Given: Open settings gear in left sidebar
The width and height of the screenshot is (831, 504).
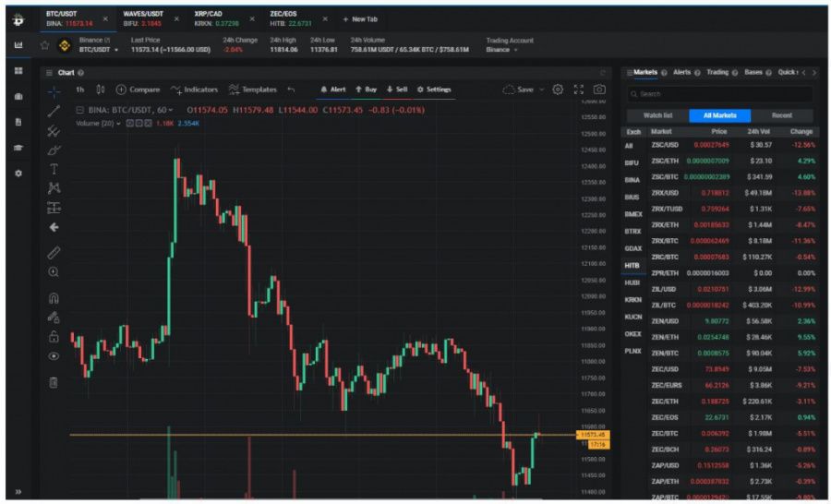Looking at the screenshot, I should [18, 174].
